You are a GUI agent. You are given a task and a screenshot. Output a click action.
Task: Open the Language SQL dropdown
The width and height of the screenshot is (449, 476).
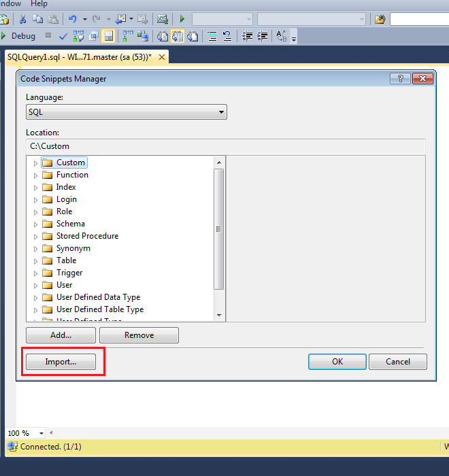point(127,112)
